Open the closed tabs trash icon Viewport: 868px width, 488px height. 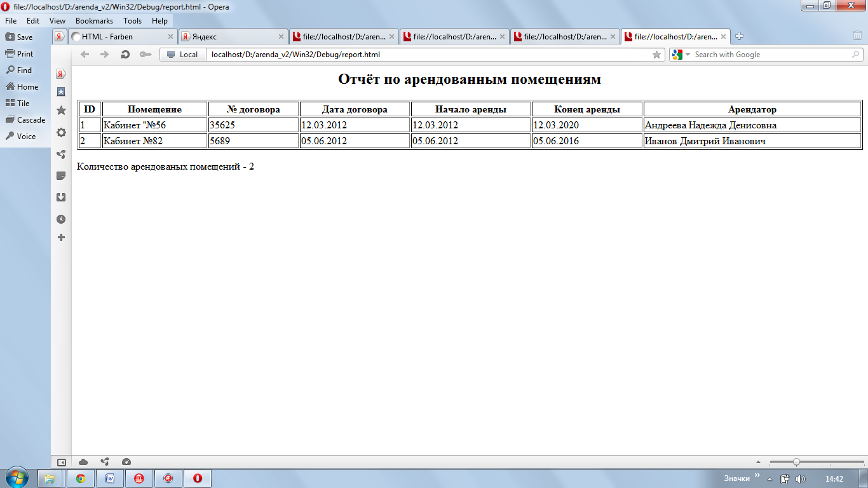858,36
